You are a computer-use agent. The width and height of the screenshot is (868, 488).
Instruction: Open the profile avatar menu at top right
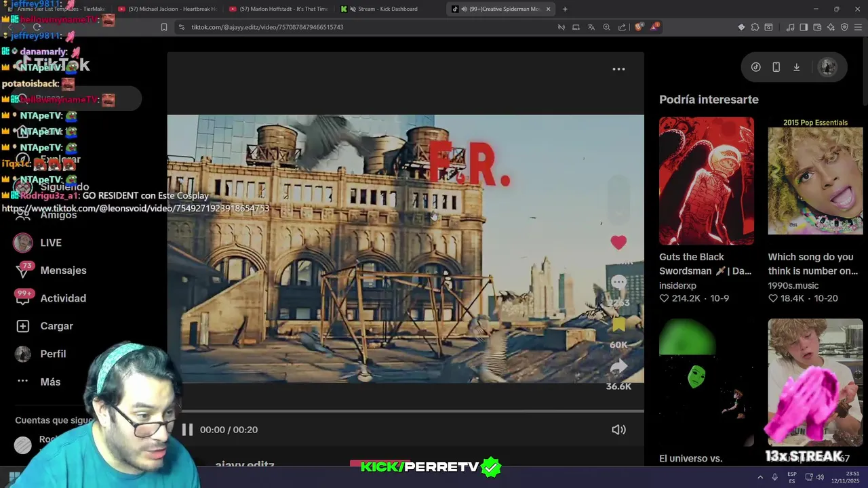pos(827,67)
